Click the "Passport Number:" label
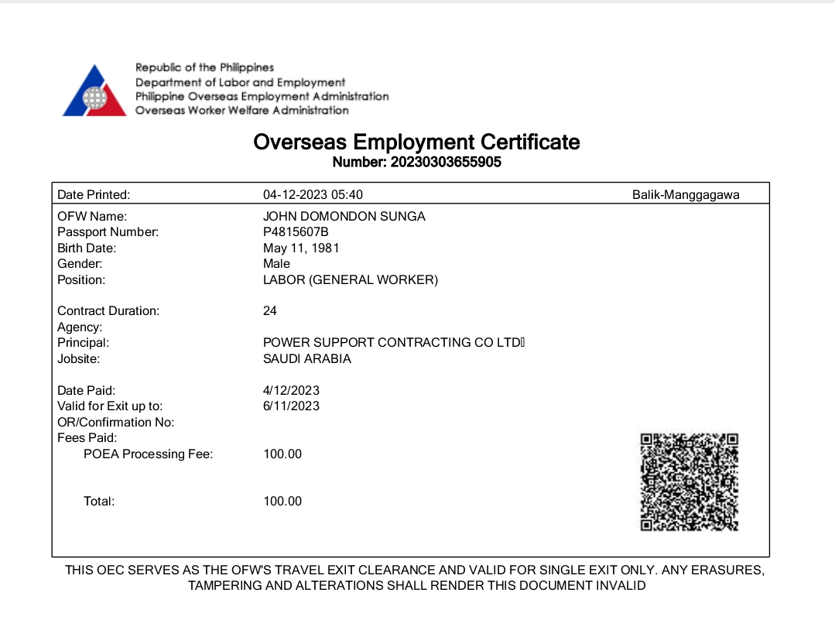This screenshot has height=644, width=835. click(x=108, y=232)
